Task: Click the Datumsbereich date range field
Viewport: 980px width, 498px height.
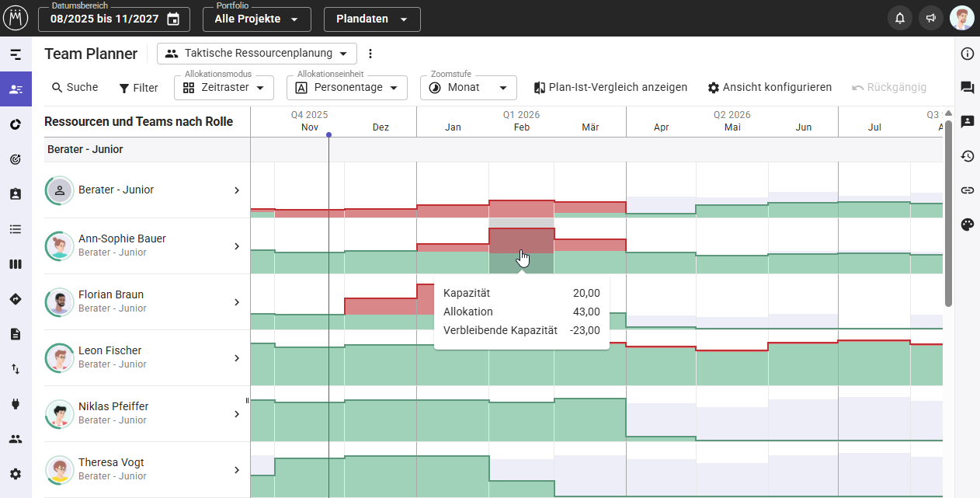Action: (x=113, y=19)
